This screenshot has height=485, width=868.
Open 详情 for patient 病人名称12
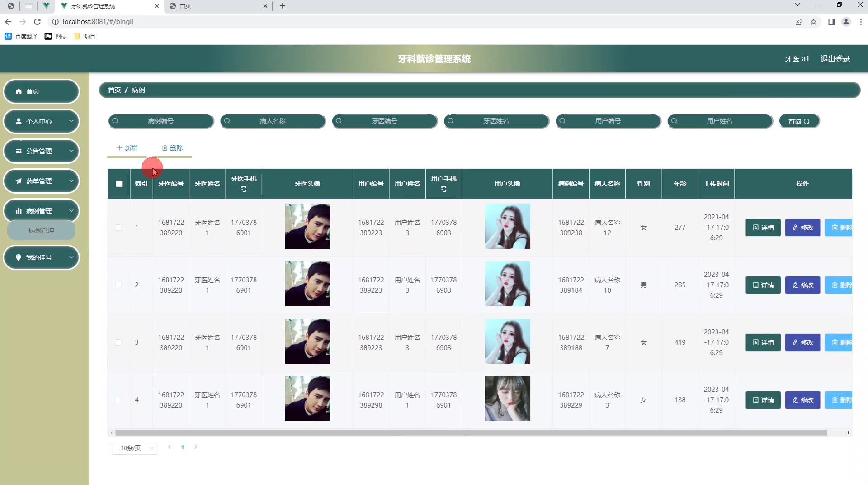[x=763, y=228]
